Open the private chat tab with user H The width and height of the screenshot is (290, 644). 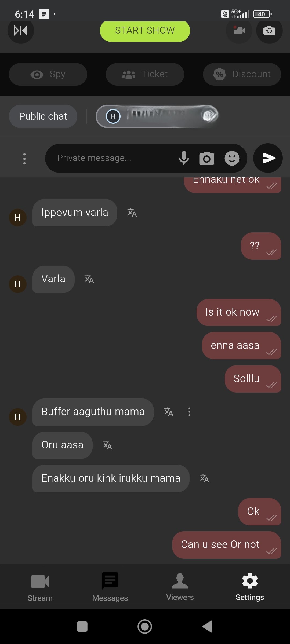[157, 116]
